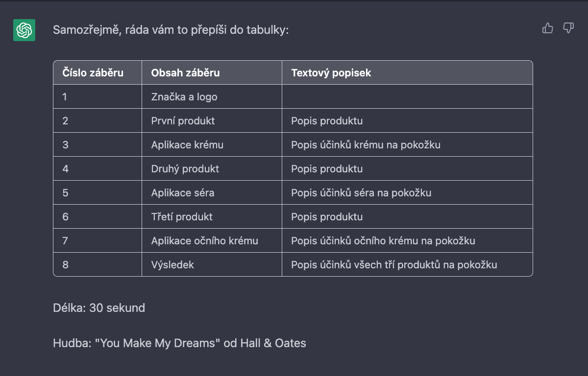Click the "Aplikace očního krému" cell
Image resolution: width=588 pixels, height=376 pixels.
click(212, 241)
